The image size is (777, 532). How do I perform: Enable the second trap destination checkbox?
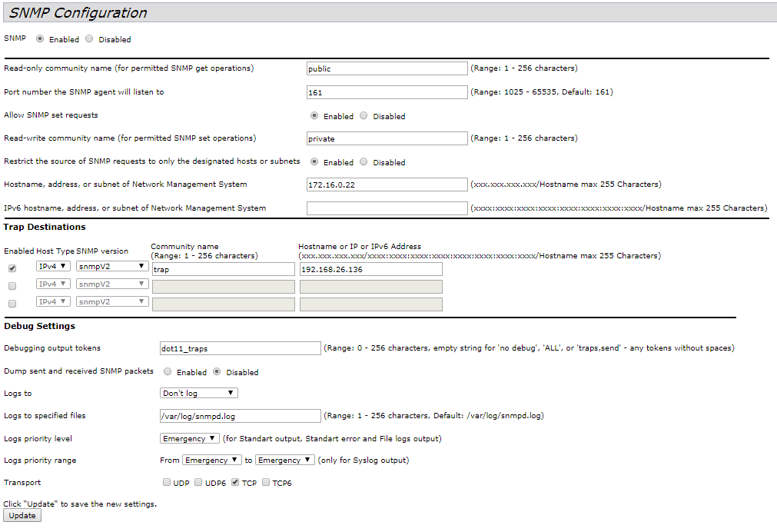12,286
